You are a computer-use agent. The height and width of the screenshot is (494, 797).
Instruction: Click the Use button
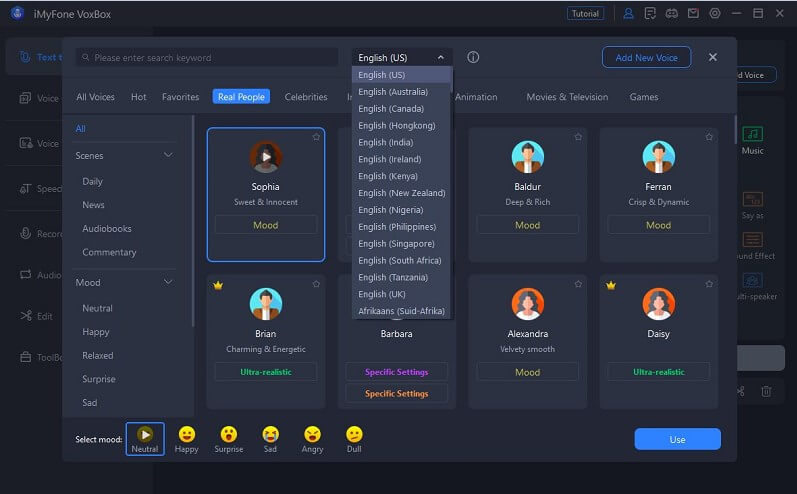[x=677, y=439]
